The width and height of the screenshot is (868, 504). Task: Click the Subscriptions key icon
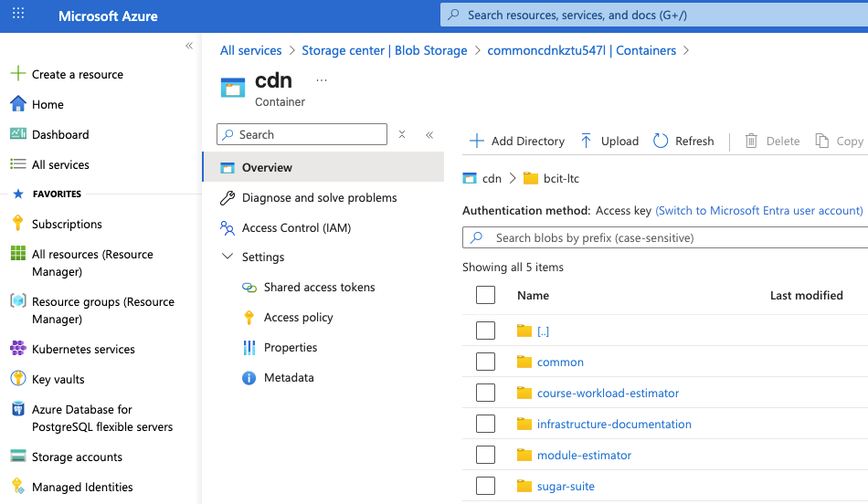17,223
